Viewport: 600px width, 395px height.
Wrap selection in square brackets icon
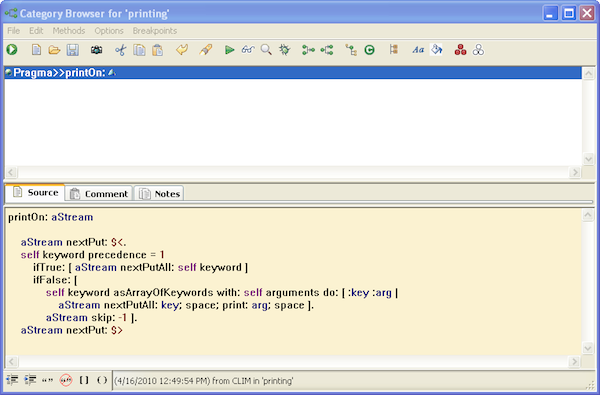(x=84, y=380)
